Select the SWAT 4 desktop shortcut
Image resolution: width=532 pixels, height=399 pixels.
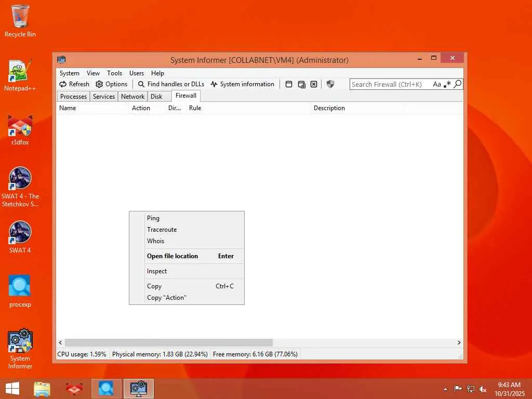tap(20, 237)
